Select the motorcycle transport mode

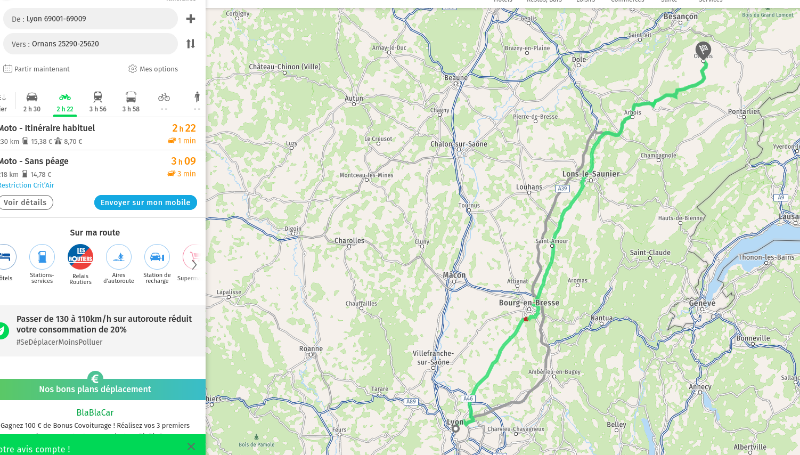pos(65,102)
